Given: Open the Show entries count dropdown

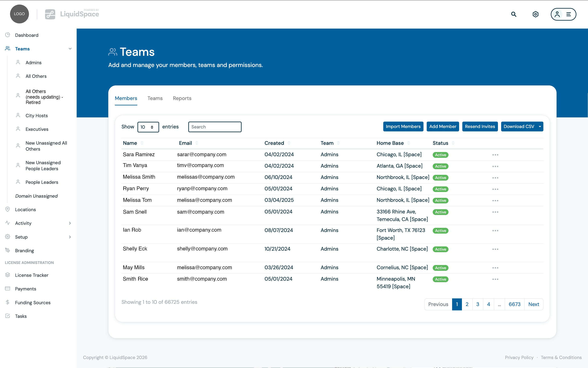Looking at the screenshot, I should tap(148, 127).
